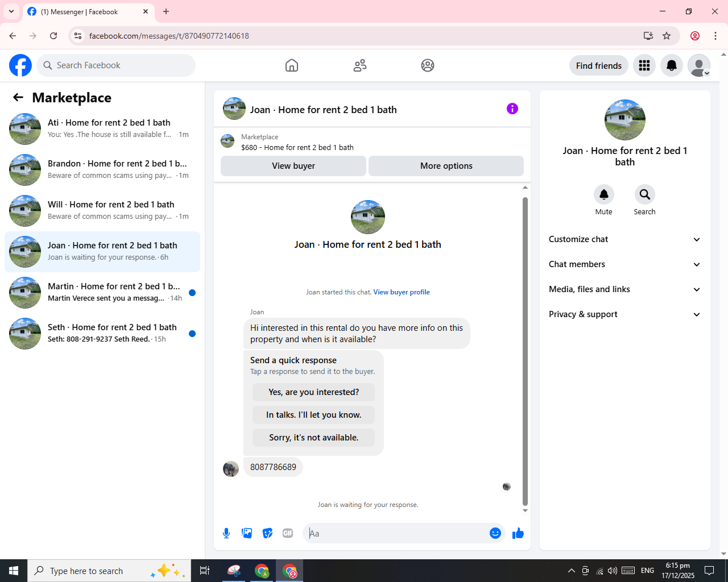728x582 pixels.
Task: Open the Groups icon in top navigation
Action: [x=428, y=65]
